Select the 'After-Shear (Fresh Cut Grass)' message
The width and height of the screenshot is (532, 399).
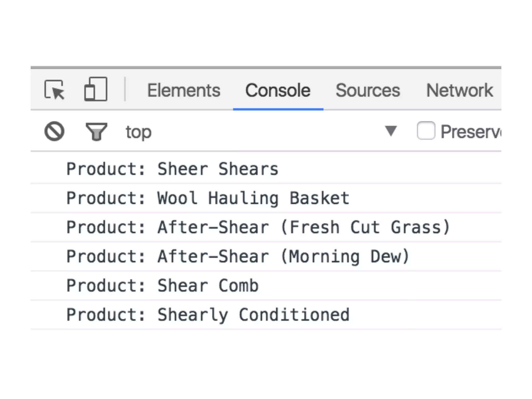[x=258, y=227]
